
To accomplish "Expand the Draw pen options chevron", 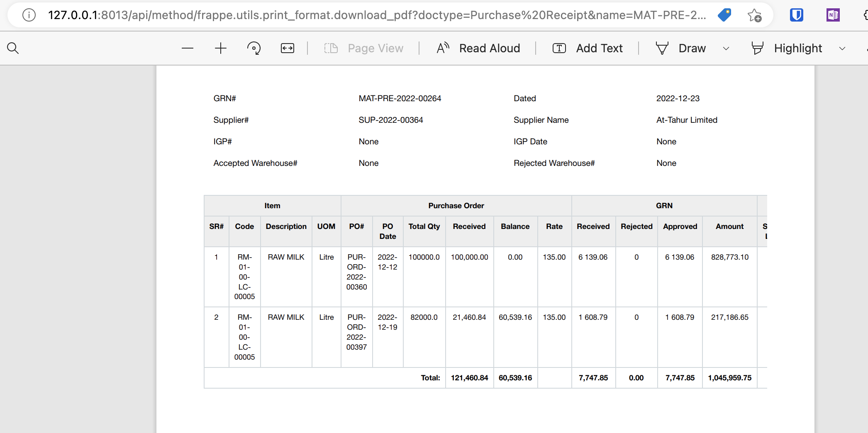I will coord(726,49).
